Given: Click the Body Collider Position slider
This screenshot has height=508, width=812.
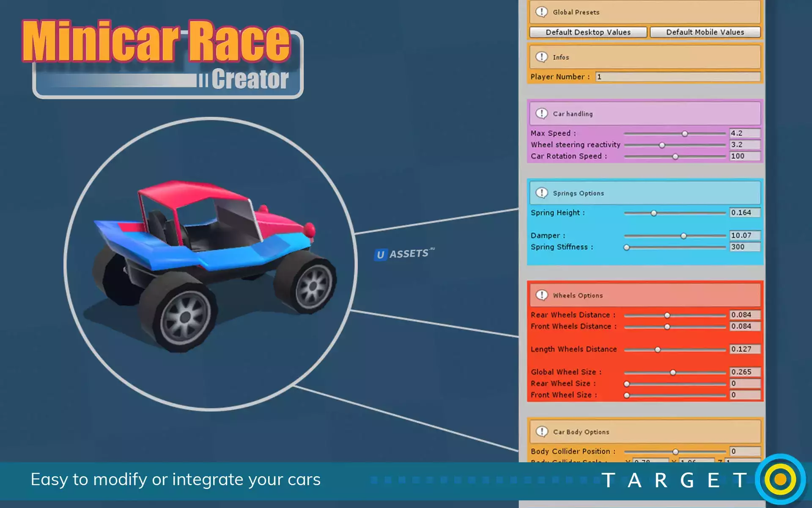Looking at the screenshot, I should pos(675,452).
